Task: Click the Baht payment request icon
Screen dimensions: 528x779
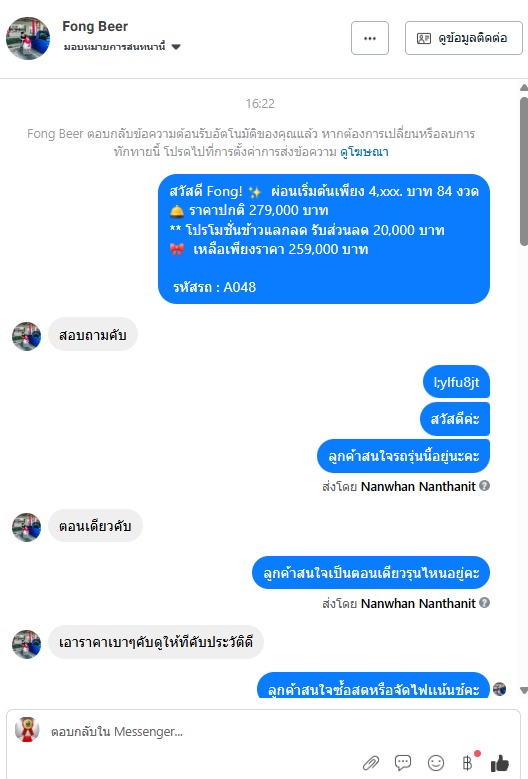Action: pyautogui.click(x=467, y=762)
